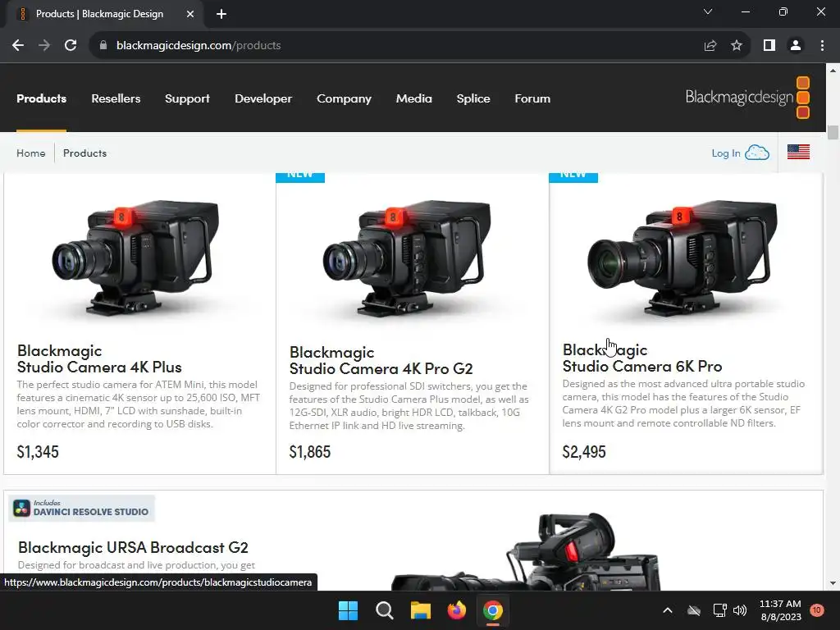Open Blackmagic URSA Broadcast G2 title
The image size is (840, 630).
tap(133, 547)
